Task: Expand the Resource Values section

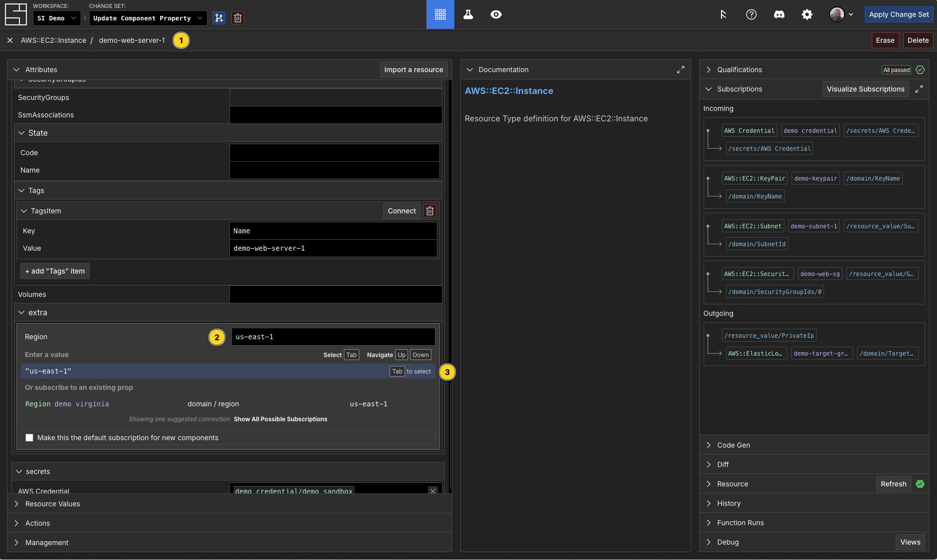Action: click(53, 504)
